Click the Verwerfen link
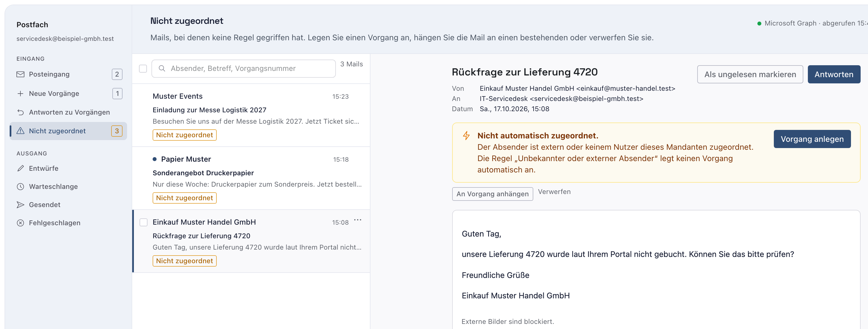Image resolution: width=868 pixels, height=329 pixels. click(x=554, y=192)
